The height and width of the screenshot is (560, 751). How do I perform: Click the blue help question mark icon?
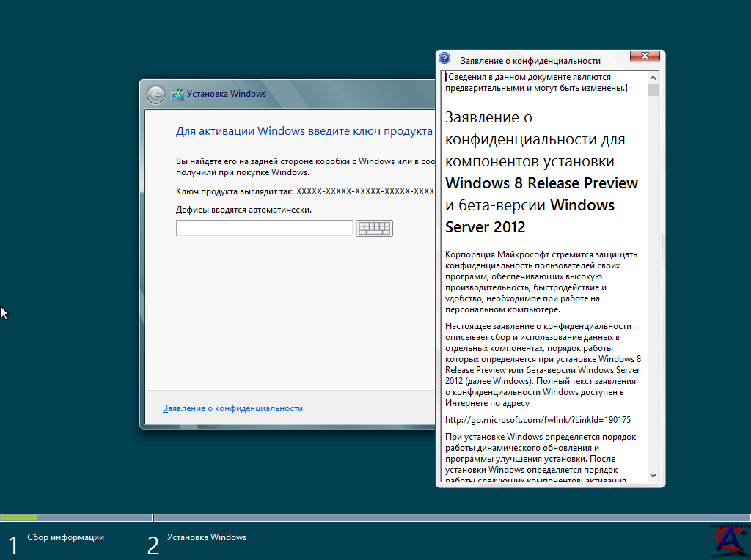point(444,59)
